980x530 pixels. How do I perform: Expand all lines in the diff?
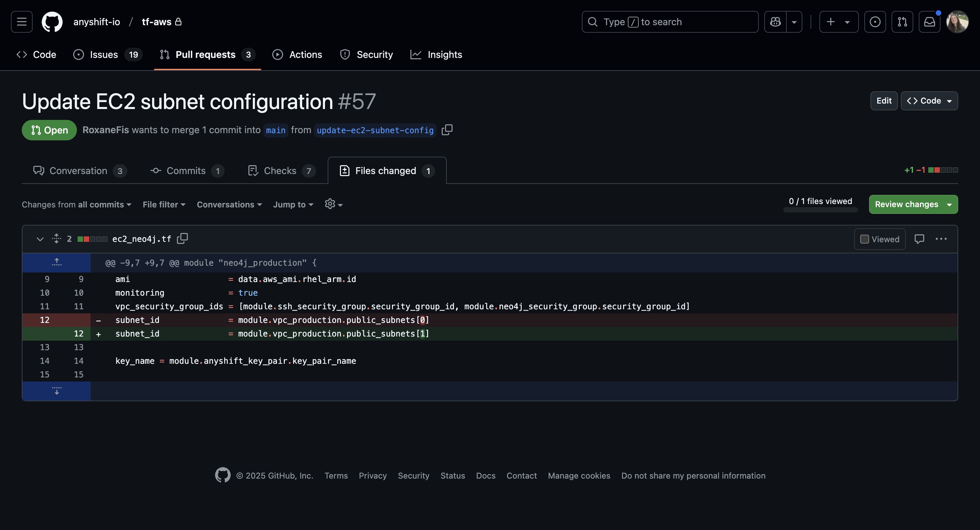point(56,238)
